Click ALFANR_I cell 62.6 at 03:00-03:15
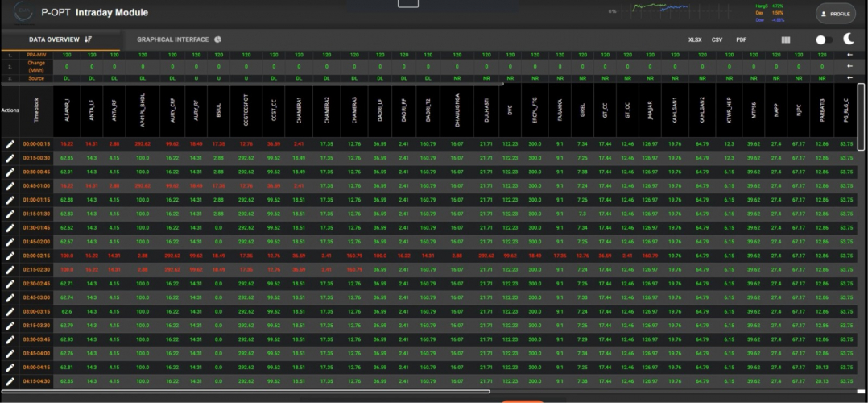Image resolution: width=868 pixels, height=403 pixels. click(x=67, y=312)
